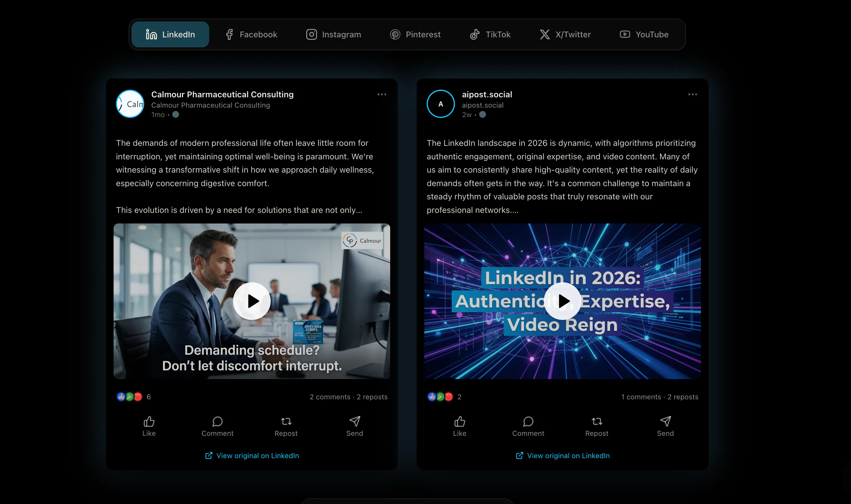View original Calmour post on LinkedIn
Screen dimensions: 851x504
tap(252, 455)
